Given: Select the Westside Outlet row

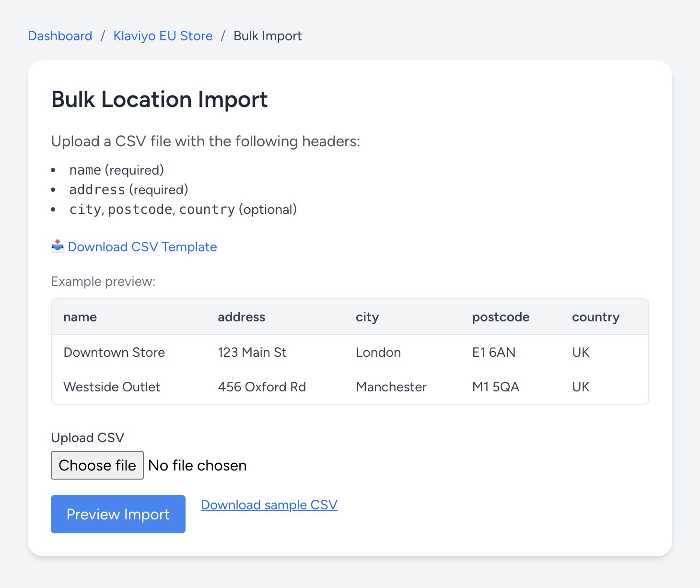Looking at the screenshot, I should tap(112, 387).
